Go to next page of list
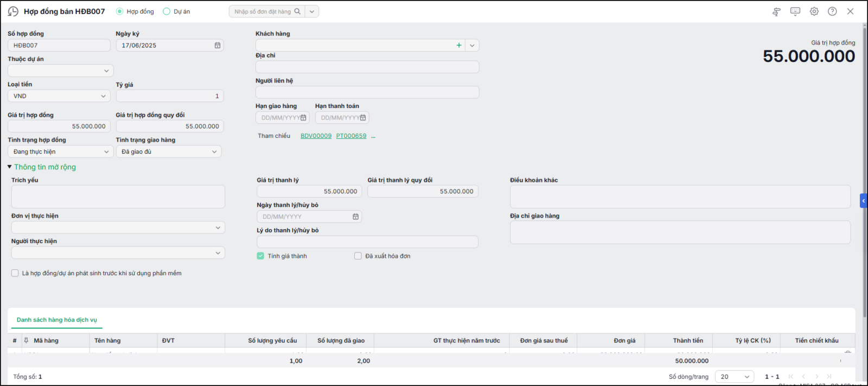 816,376
